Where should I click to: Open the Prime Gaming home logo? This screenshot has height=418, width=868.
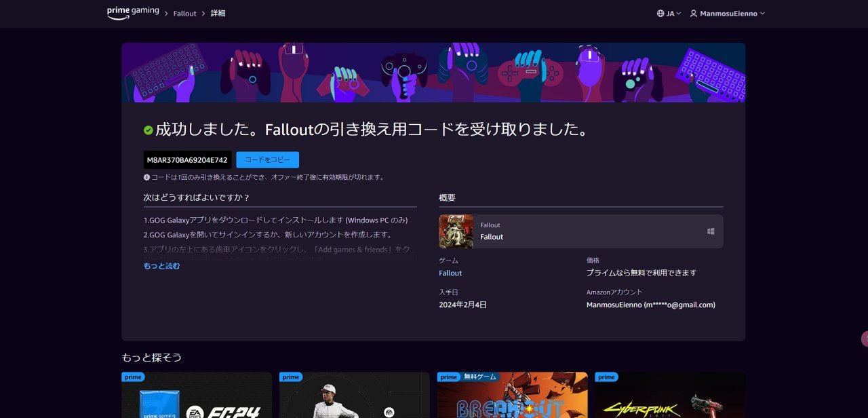tap(133, 13)
